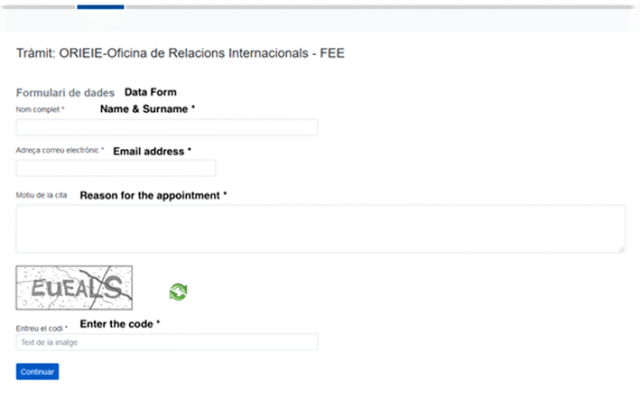Click the gray progress bar at top

[380, 7]
